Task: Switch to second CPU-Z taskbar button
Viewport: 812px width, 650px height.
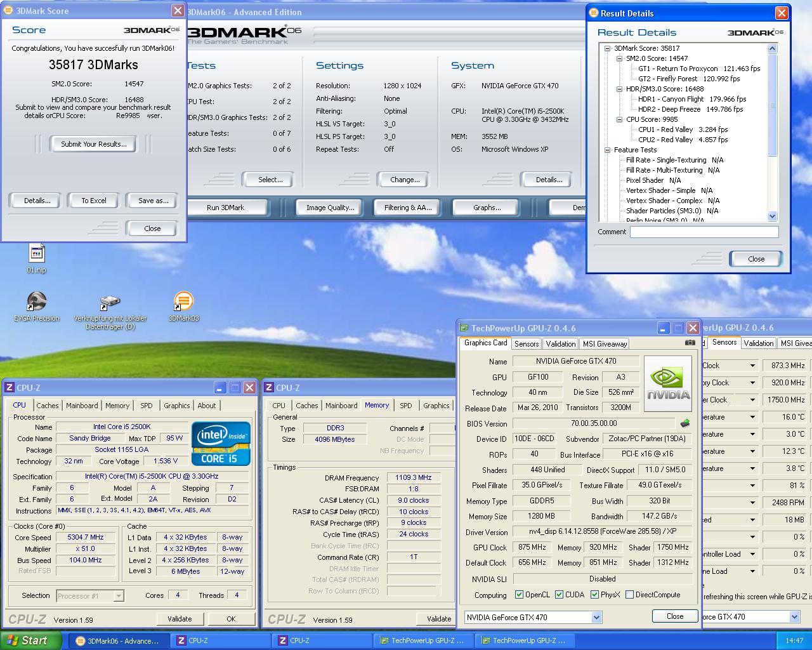Action: coord(323,640)
